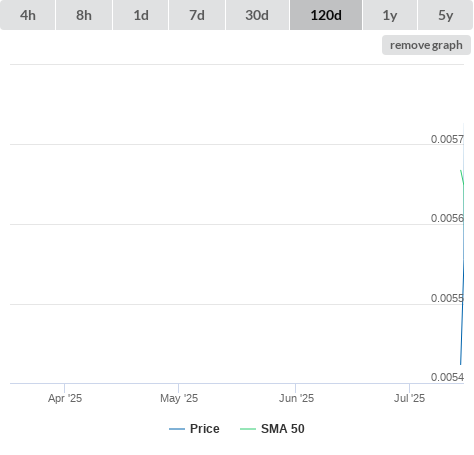Show the 5y price history
This screenshot has height=455, width=474.
[x=446, y=15]
